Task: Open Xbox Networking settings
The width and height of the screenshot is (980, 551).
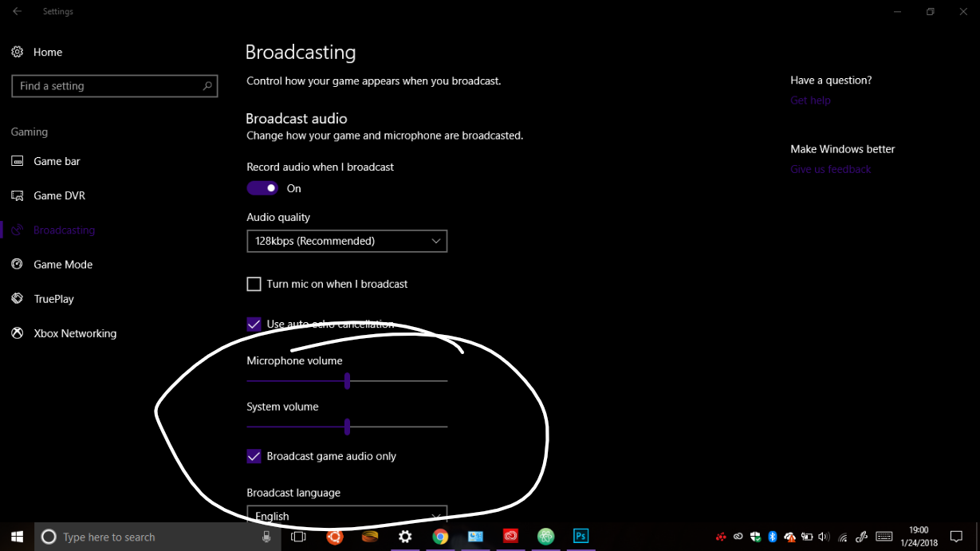Action: 74,333
